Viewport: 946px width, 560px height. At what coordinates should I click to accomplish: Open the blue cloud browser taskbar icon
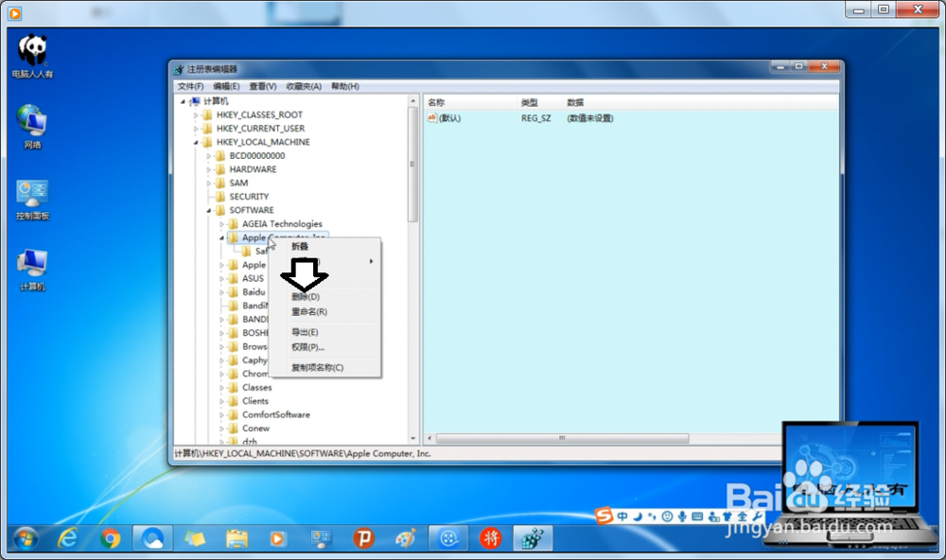[152, 537]
